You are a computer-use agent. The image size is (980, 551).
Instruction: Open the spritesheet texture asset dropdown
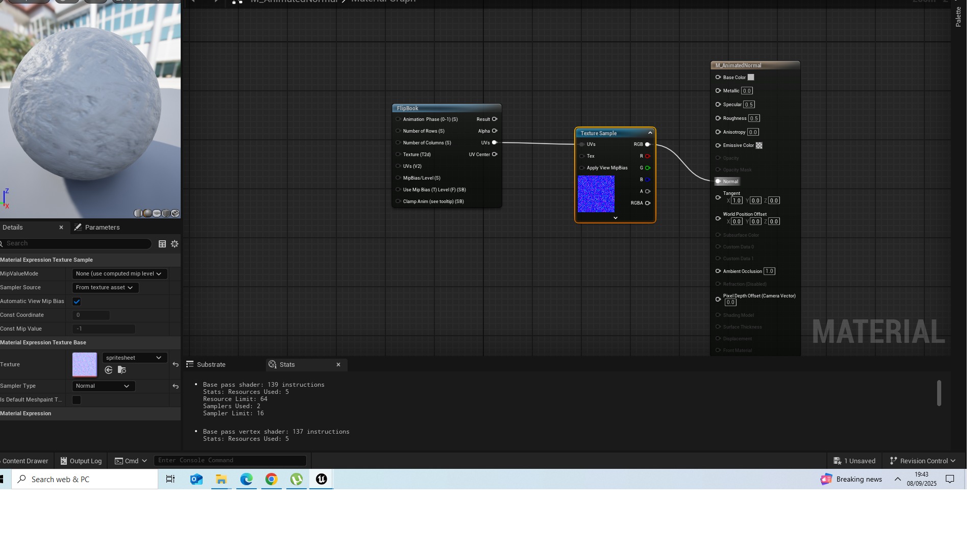tap(134, 358)
